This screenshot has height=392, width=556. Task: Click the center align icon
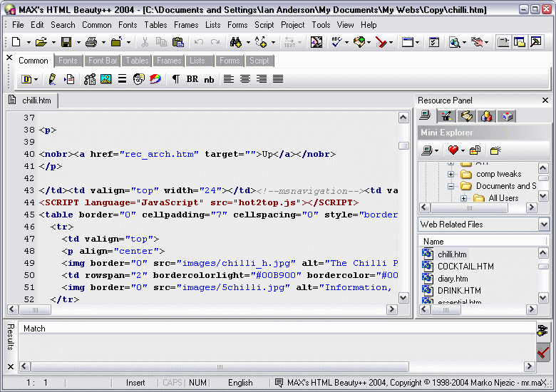[x=245, y=79]
